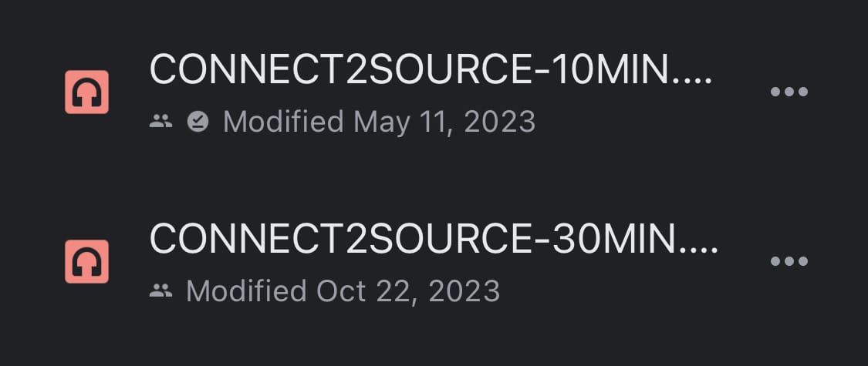868x366 pixels.
Task: Click the headphone audio icon for CONNECT2SOURCE-10MIN
Action: (86, 92)
